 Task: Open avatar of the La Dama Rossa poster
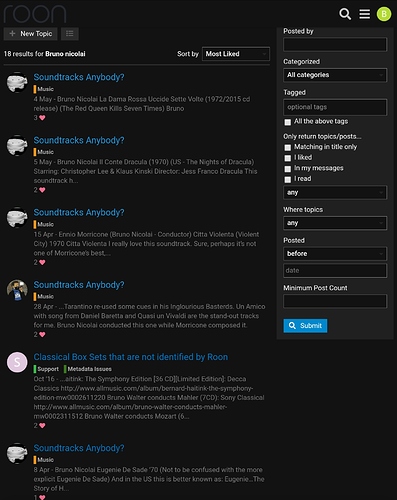coord(17,82)
